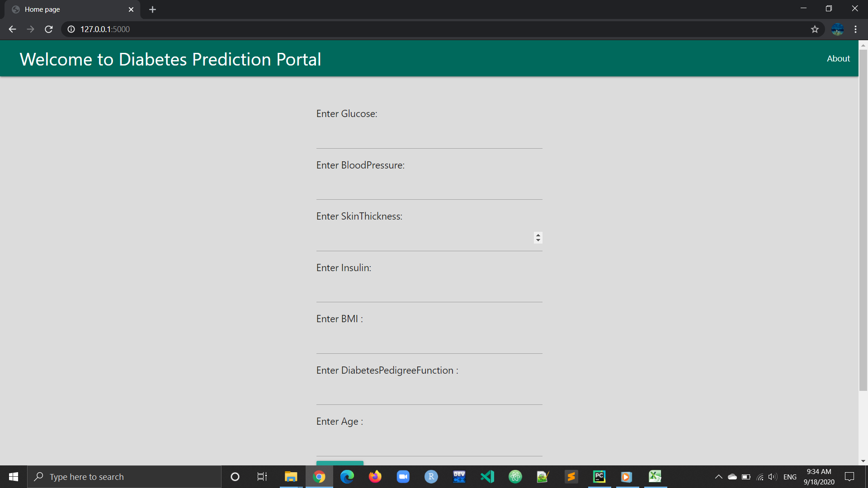The height and width of the screenshot is (488, 868).
Task: Open Zoom from the taskbar
Action: [403, 477]
